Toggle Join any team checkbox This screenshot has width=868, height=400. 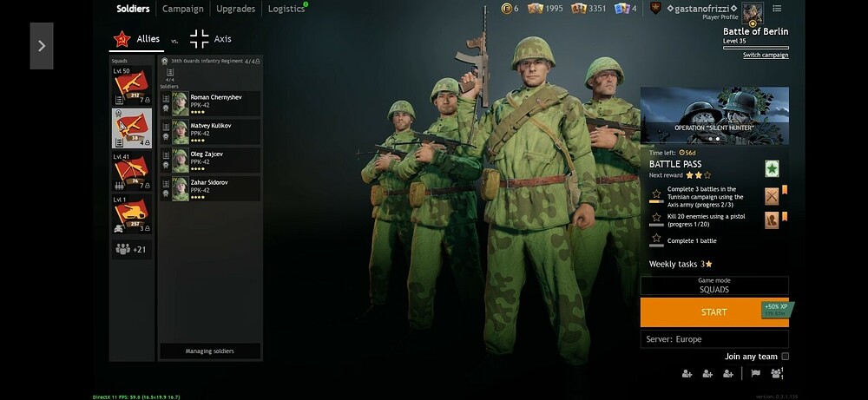pos(785,357)
